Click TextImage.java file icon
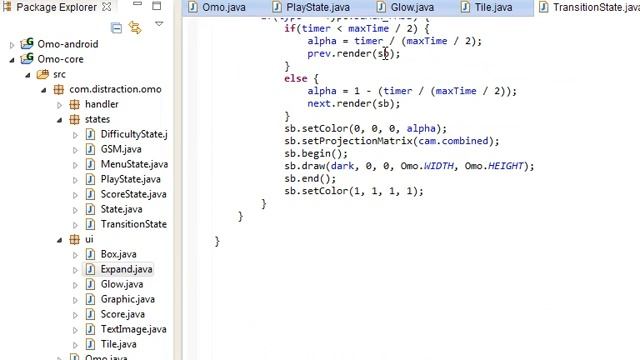The width and height of the screenshot is (640, 360). pos(90,329)
